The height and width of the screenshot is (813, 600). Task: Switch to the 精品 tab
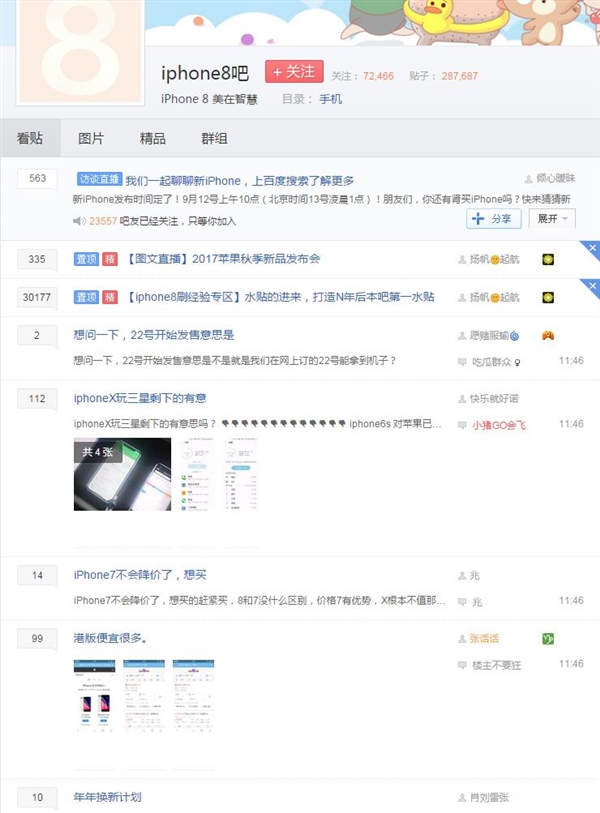152,138
